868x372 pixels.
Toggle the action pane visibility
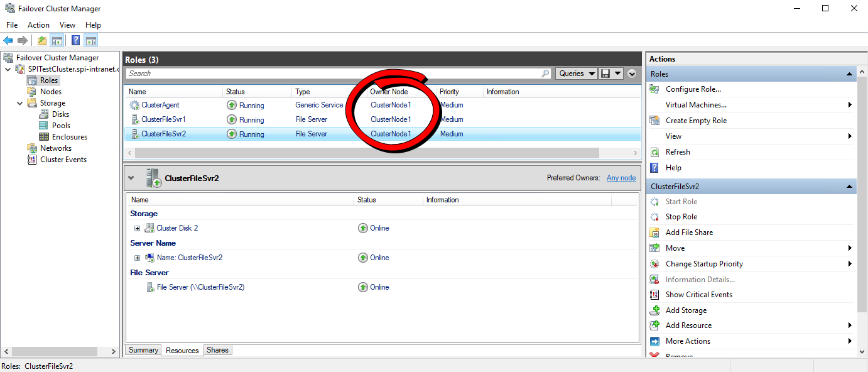(x=90, y=40)
